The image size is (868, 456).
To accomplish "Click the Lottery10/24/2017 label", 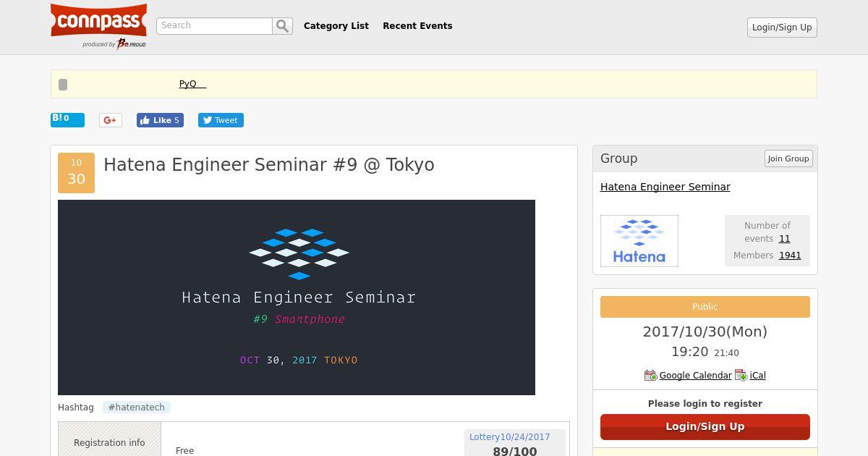I will (x=510, y=437).
